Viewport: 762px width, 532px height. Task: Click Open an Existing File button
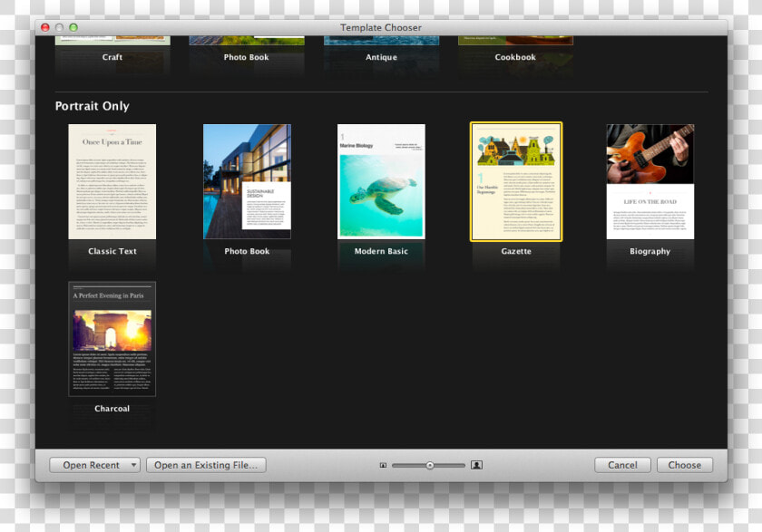pyautogui.click(x=206, y=465)
